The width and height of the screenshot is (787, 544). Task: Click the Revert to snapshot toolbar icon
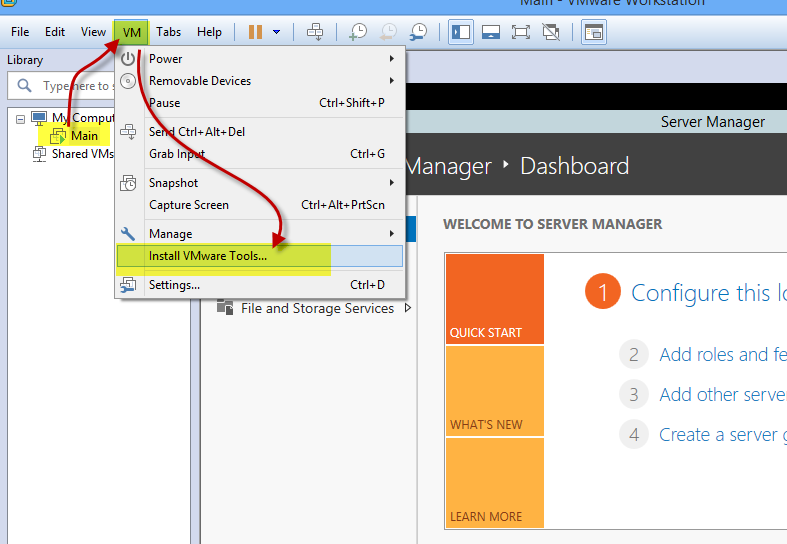click(388, 32)
